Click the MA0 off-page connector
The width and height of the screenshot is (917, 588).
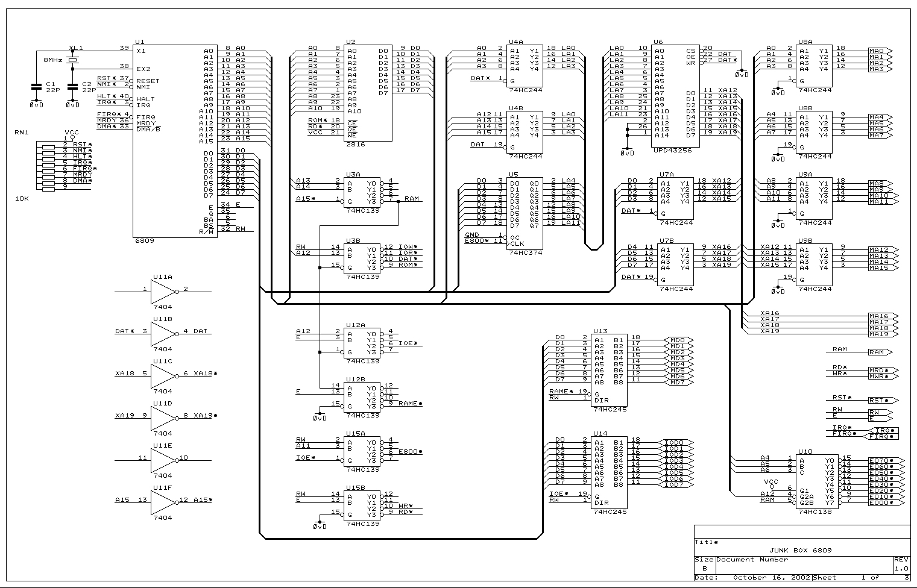(x=878, y=51)
